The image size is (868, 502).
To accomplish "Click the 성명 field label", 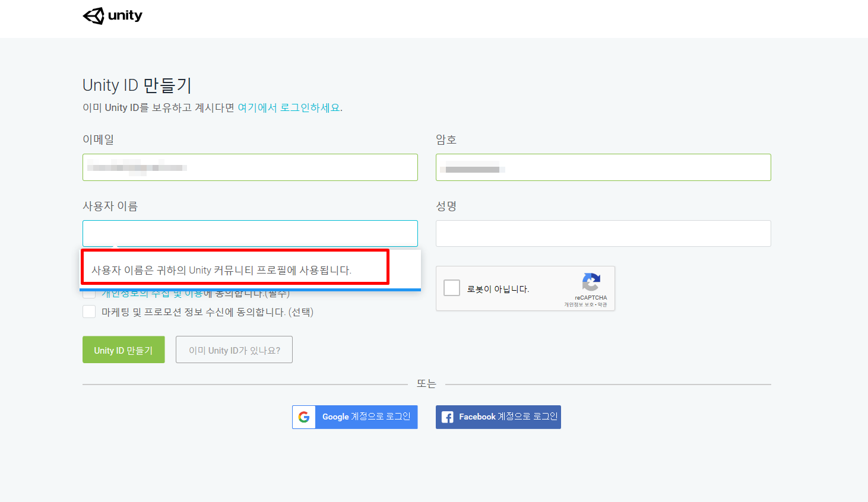I will (446, 206).
